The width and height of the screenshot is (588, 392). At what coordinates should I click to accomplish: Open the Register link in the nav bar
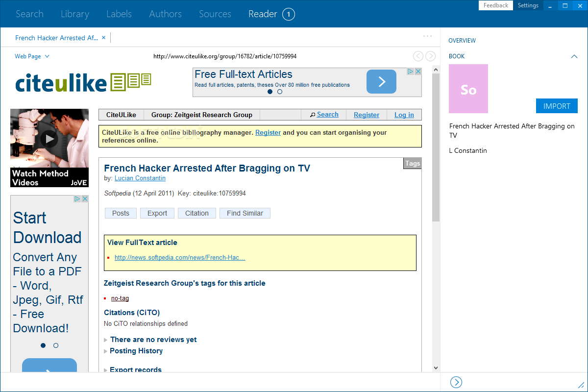coord(367,115)
